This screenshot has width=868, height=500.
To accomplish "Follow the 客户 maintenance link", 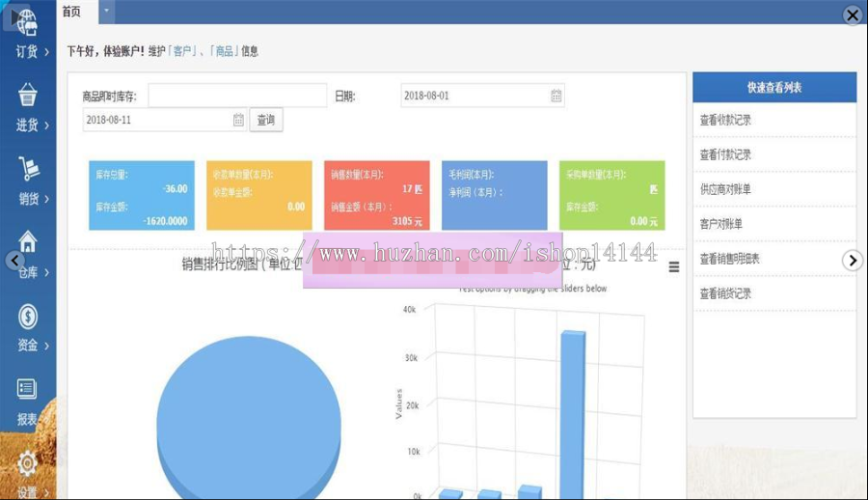I will click(x=182, y=51).
